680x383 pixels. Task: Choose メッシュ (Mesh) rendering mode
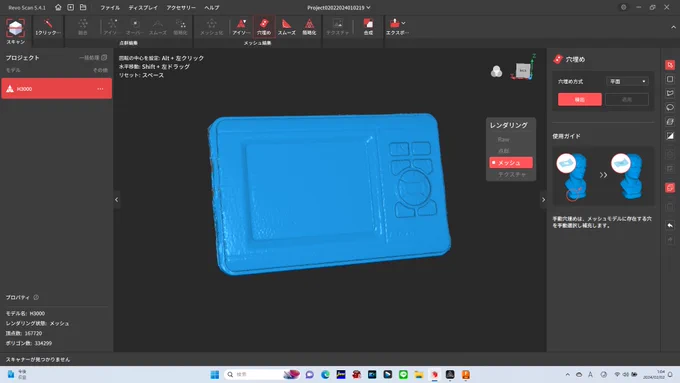(x=511, y=163)
